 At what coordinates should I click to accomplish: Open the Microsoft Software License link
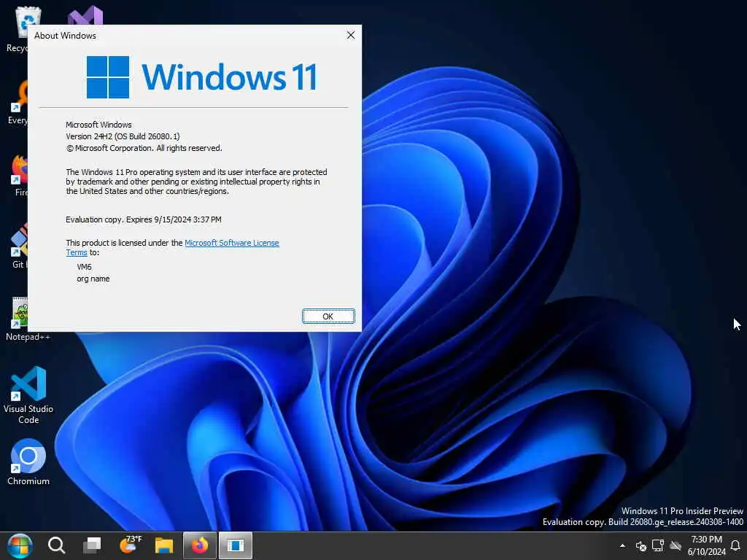[231, 243]
